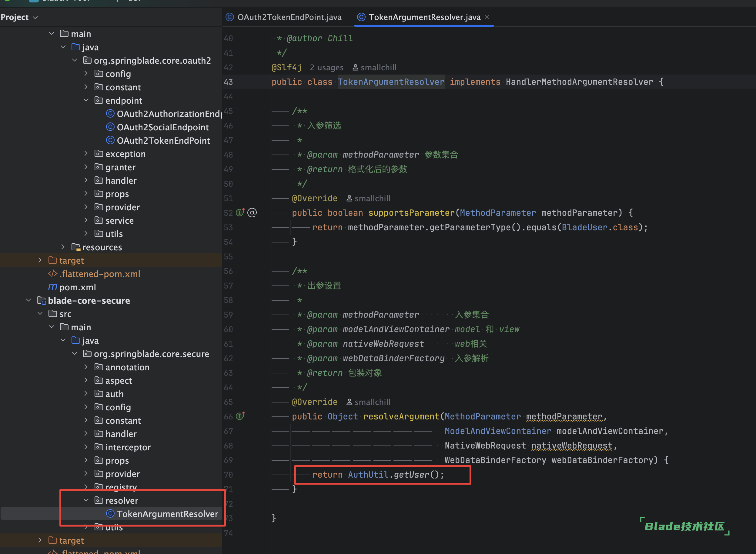Click the supportsParameter method name
Screen dimensions: 756x554
pos(411,213)
